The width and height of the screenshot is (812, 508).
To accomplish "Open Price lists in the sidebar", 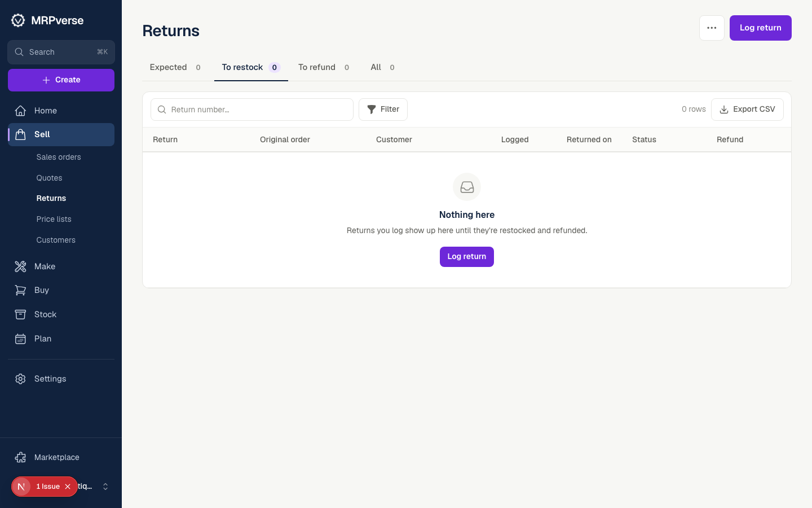I will coord(54,219).
